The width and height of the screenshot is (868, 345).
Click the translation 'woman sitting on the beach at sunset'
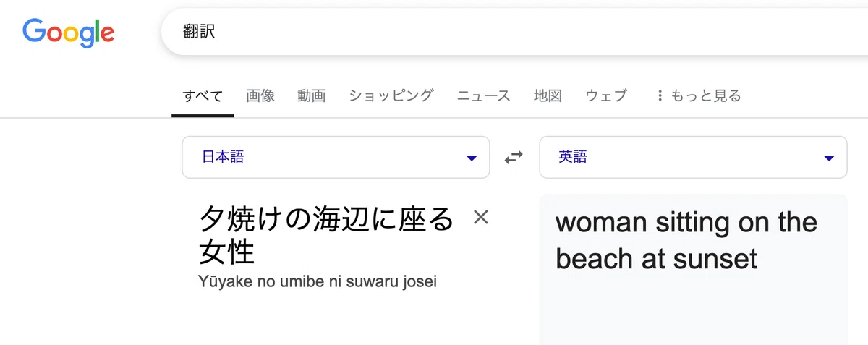[x=686, y=240]
